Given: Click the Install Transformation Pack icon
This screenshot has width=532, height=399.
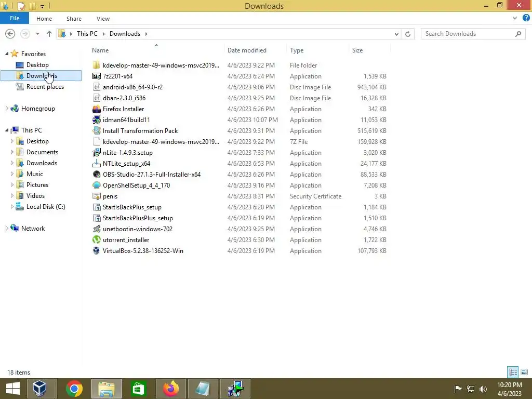Looking at the screenshot, I should tap(96, 130).
